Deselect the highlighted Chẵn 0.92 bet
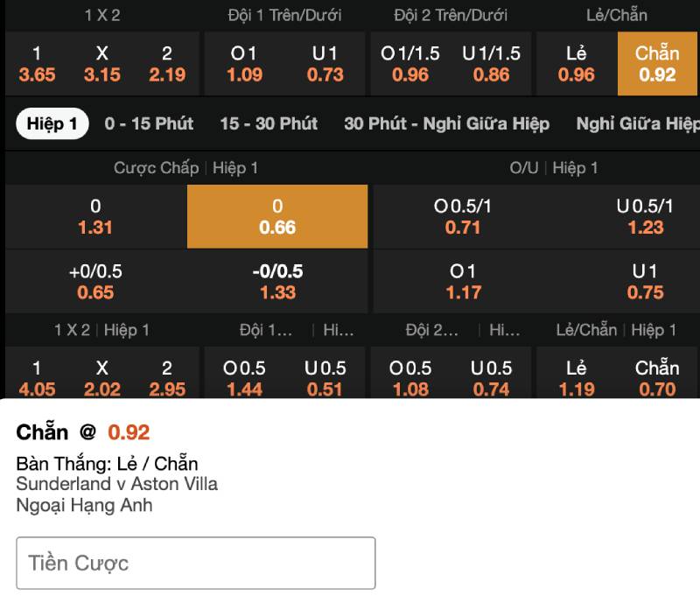 657,64
